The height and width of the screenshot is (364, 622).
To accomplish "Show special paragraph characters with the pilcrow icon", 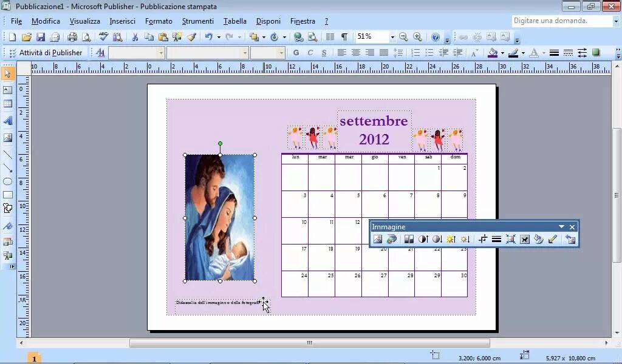I will (x=344, y=37).
